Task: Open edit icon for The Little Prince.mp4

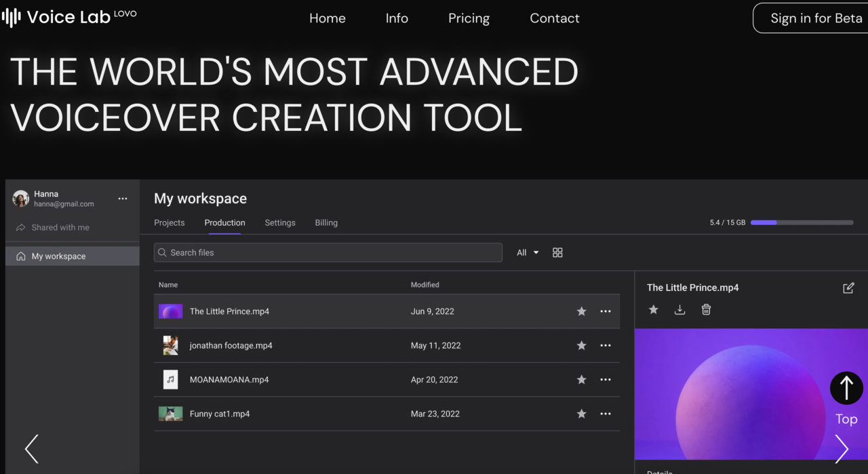Action: point(848,288)
